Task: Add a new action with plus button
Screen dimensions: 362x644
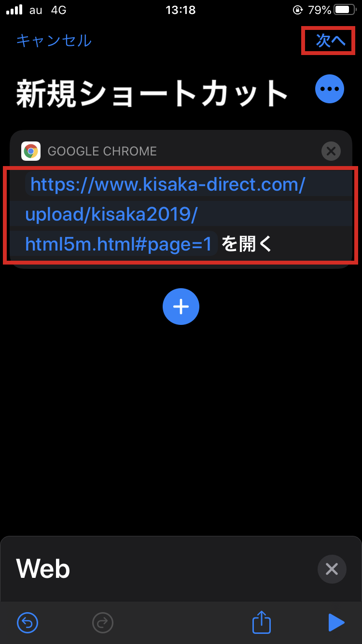Action: (x=181, y=307)
